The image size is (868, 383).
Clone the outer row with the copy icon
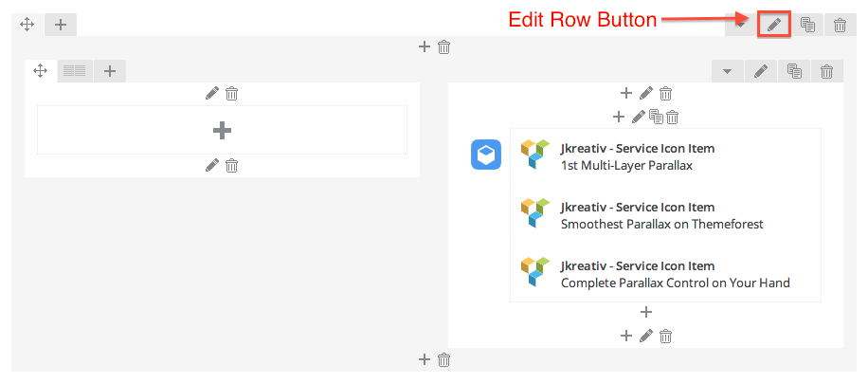807,25
